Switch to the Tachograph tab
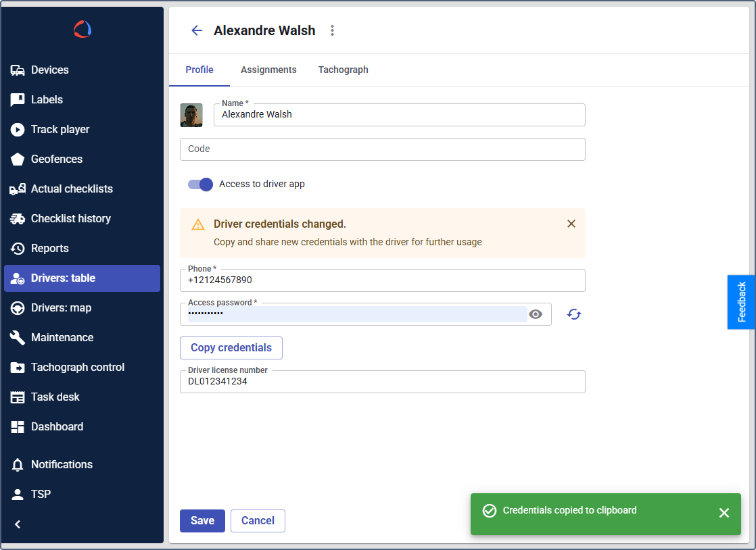Image resolution: width=756 pixels, height=550 pixels. tap(343, 70)
